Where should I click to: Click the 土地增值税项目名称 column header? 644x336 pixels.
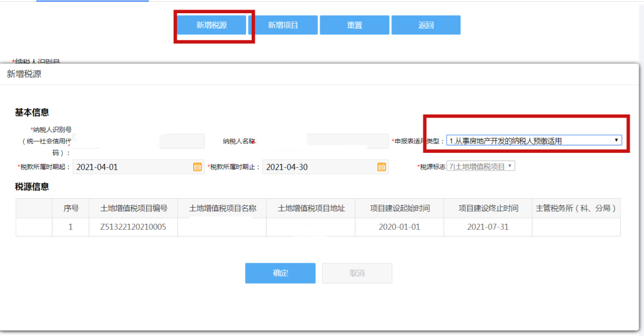point(222,208)
